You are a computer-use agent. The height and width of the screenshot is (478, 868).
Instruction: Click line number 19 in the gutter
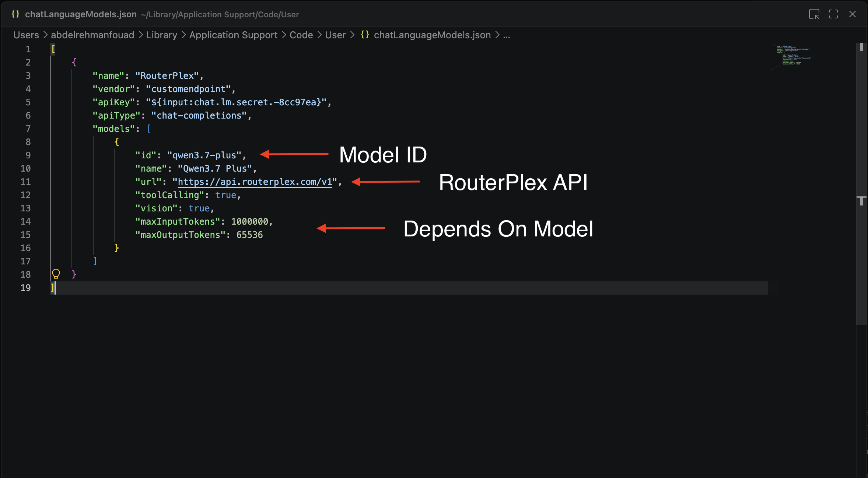[25, 288]
